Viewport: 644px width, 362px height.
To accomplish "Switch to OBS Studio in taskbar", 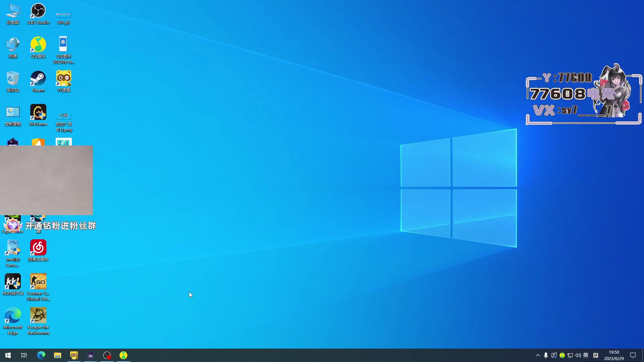I will coord(107,355).
